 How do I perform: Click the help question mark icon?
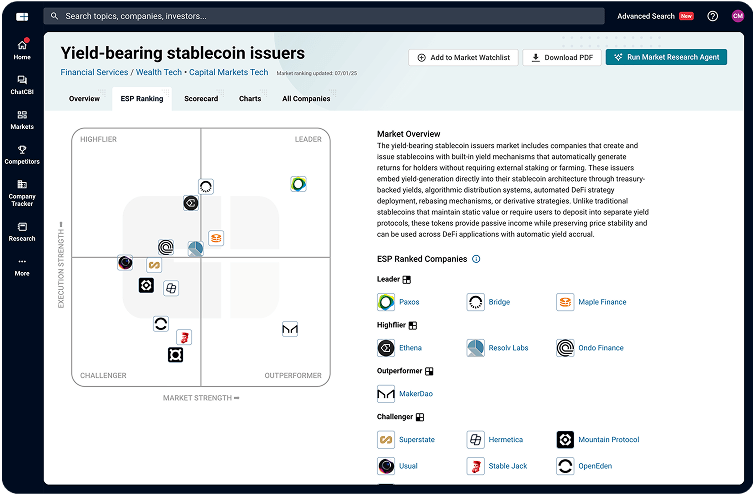[x=713, y=16]
